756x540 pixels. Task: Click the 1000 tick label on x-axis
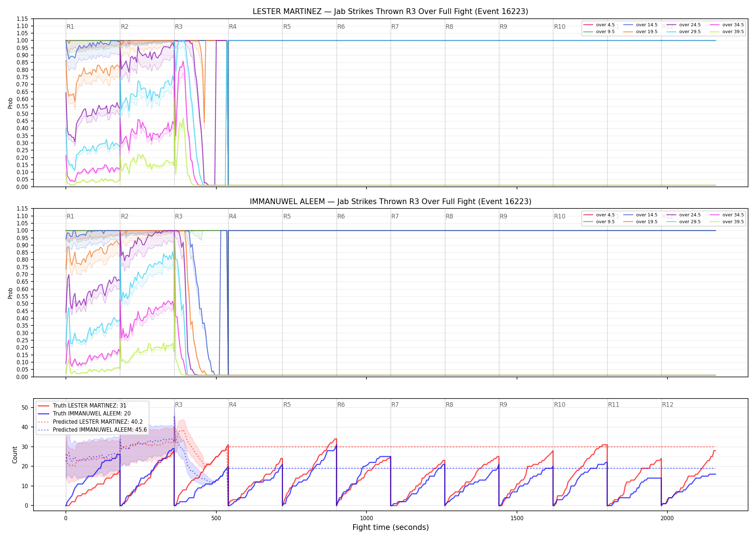pyautogui.click(x=366, y=518)
